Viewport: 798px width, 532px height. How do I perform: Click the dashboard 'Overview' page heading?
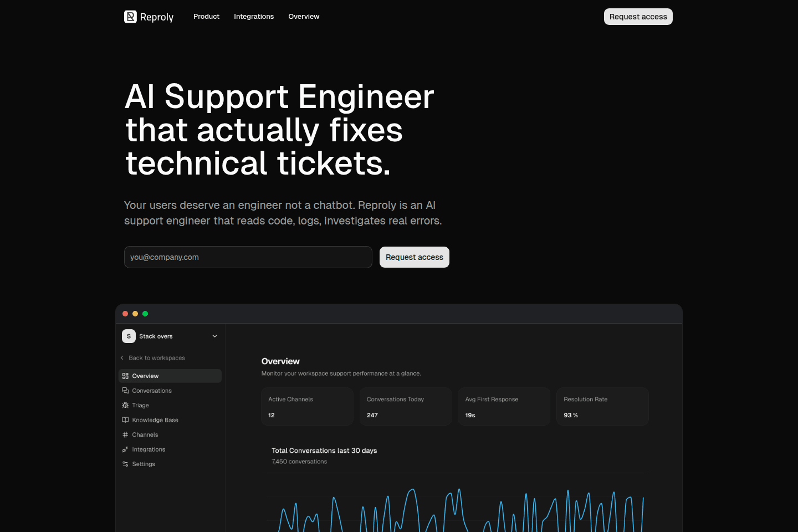[280, 361]
